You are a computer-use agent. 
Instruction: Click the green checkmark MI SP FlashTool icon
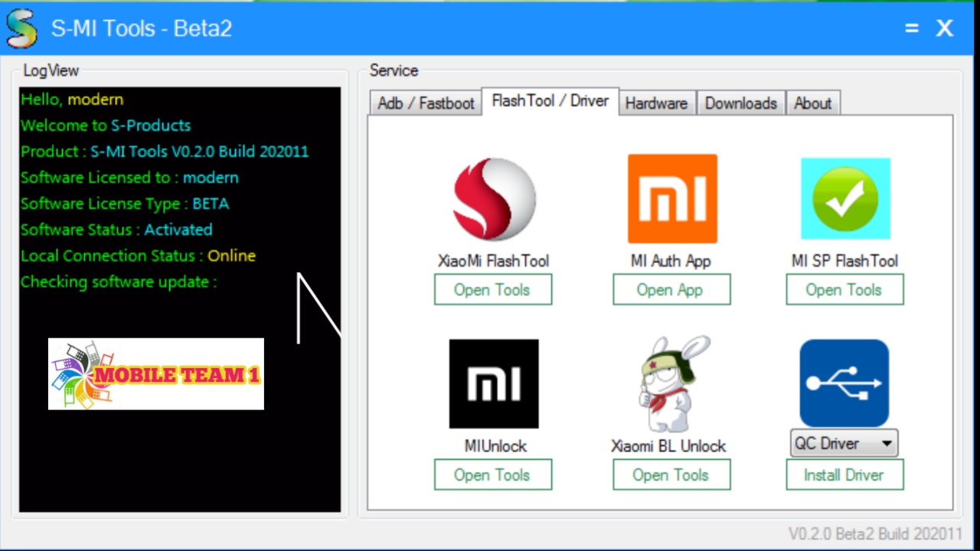coord(845,198)
